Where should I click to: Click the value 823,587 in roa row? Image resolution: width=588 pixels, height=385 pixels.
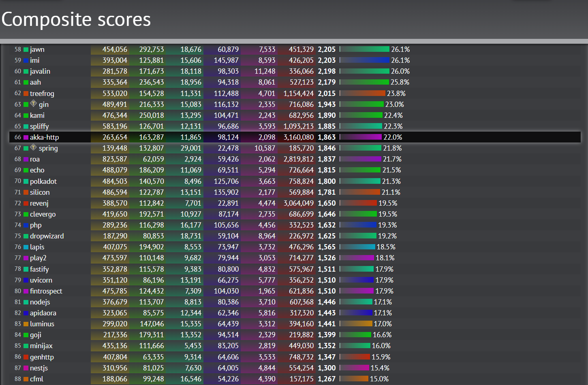coord(115,160)
